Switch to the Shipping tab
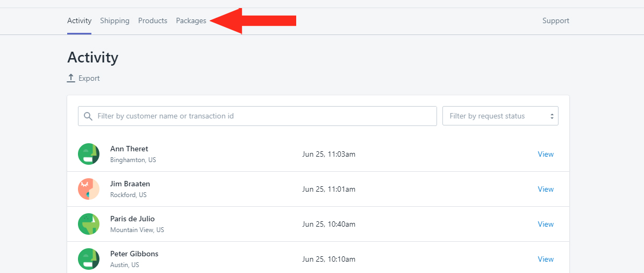The height and width of the screenshot is (273, 644). (x=115, y=20)
